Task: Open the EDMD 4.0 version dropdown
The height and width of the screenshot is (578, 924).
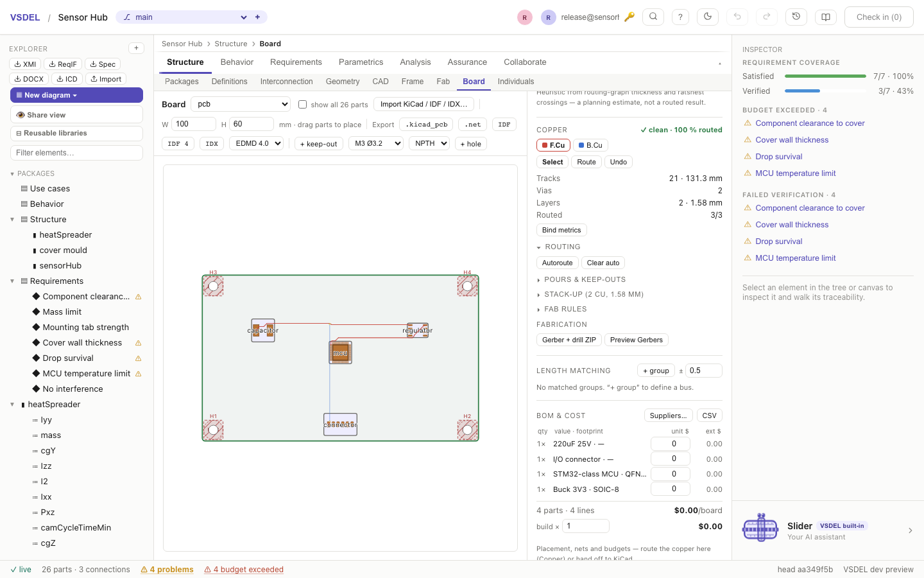Action: tap(256, 143)
